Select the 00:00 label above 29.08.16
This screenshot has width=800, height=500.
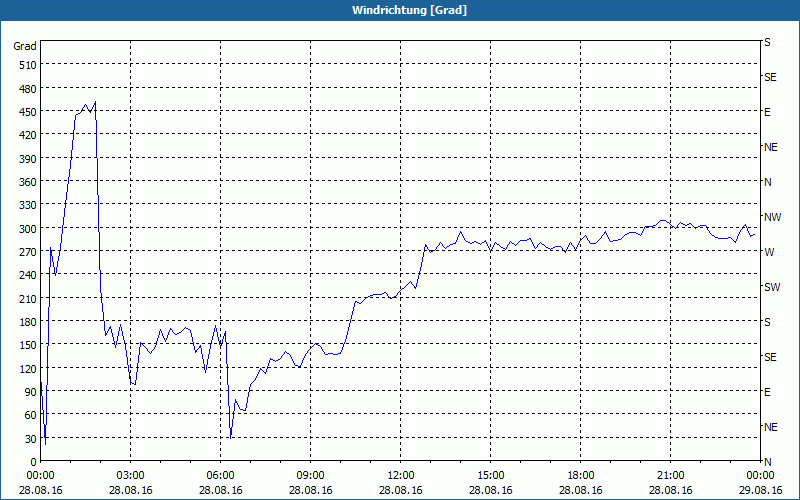point(760,476)
